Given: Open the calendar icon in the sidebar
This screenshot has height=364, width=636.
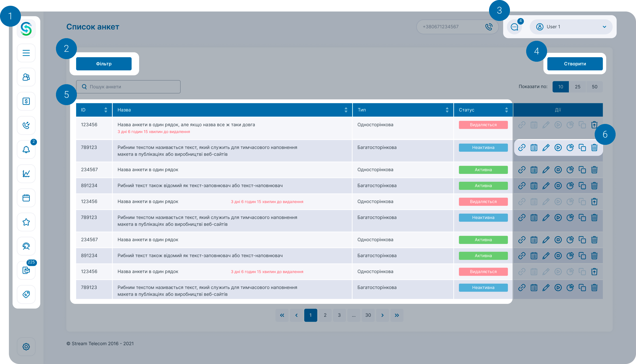Looking at the screenshot, I should pos(26,198).
